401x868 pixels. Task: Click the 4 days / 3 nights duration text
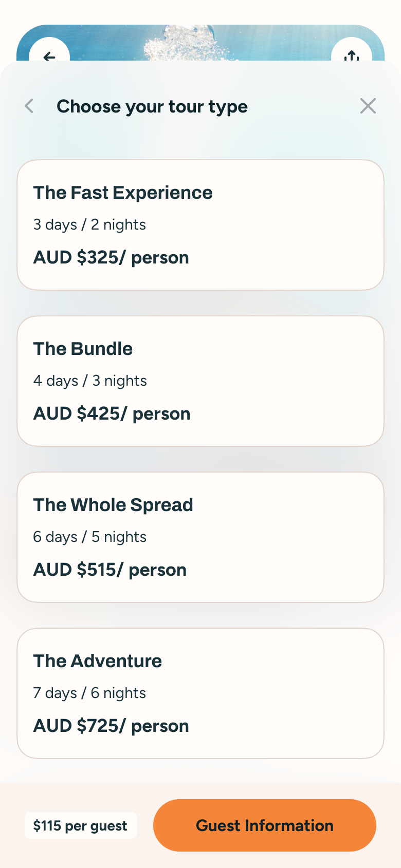(x=90, y=381)
